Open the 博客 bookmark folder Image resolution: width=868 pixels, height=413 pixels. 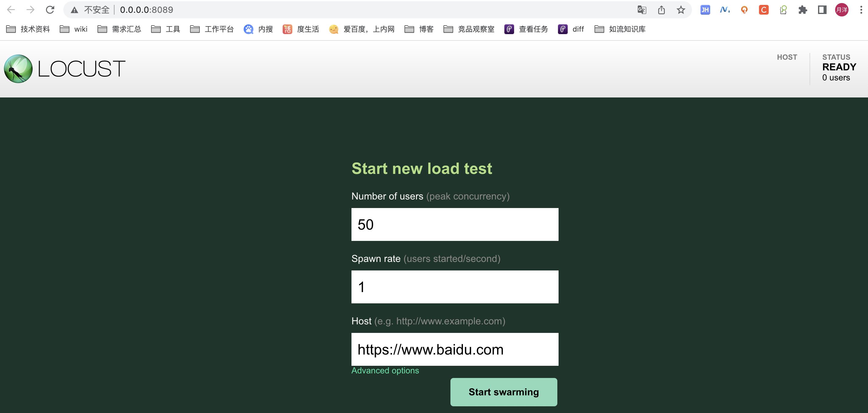pyautogui.click(x=419, y=29)
